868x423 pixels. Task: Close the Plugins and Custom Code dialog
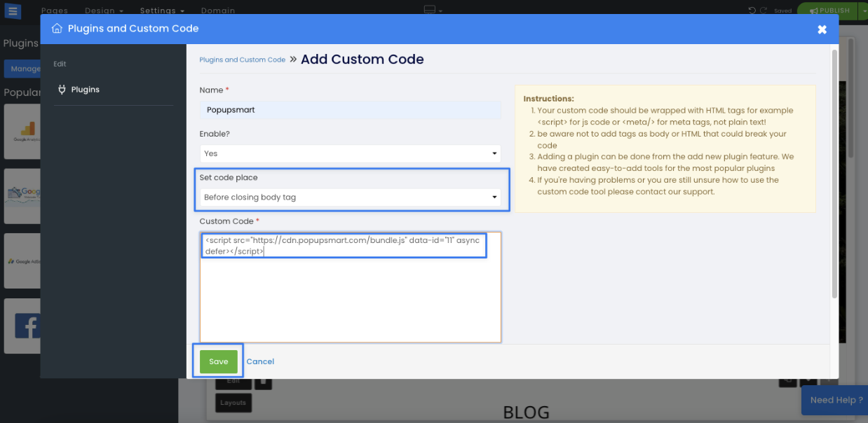tap(822, 29)
